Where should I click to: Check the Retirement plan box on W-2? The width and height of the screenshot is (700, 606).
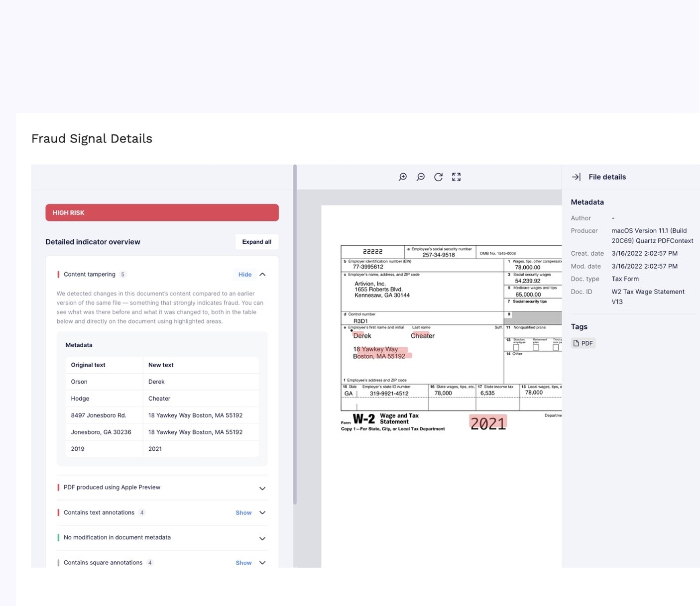click(536, 347)
